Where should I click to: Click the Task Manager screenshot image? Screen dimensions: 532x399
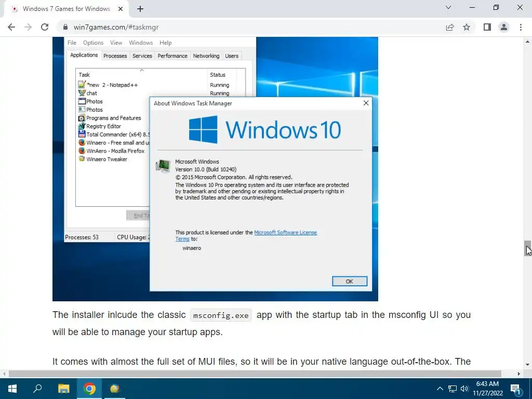pos(215,169)
